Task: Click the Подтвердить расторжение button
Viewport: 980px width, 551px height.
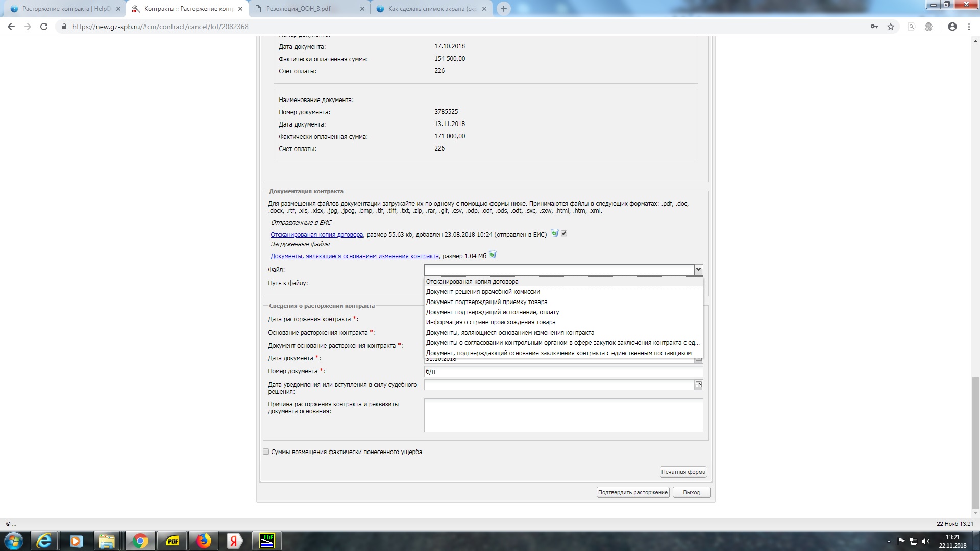Action: pos(632,492)
